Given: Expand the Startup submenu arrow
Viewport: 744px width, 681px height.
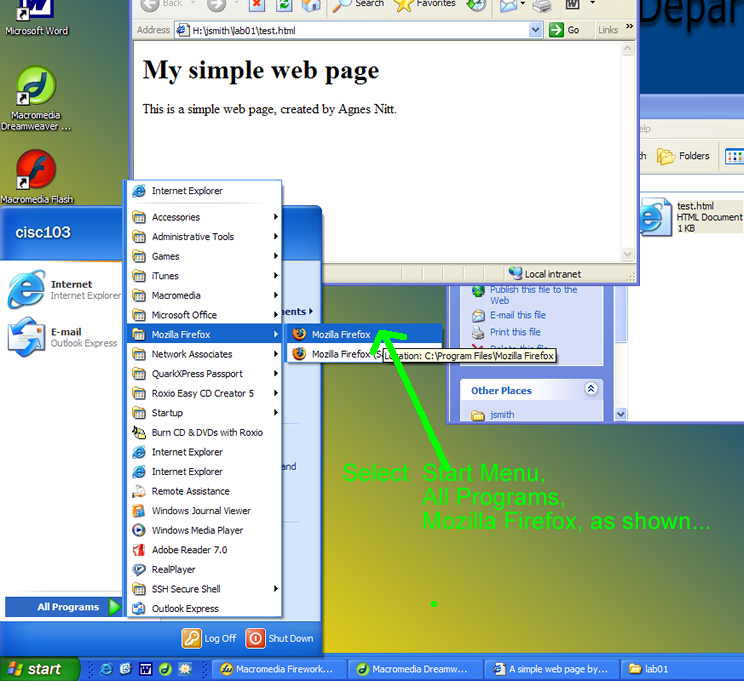Looking at the screenshot, I should tap(276, 413).
